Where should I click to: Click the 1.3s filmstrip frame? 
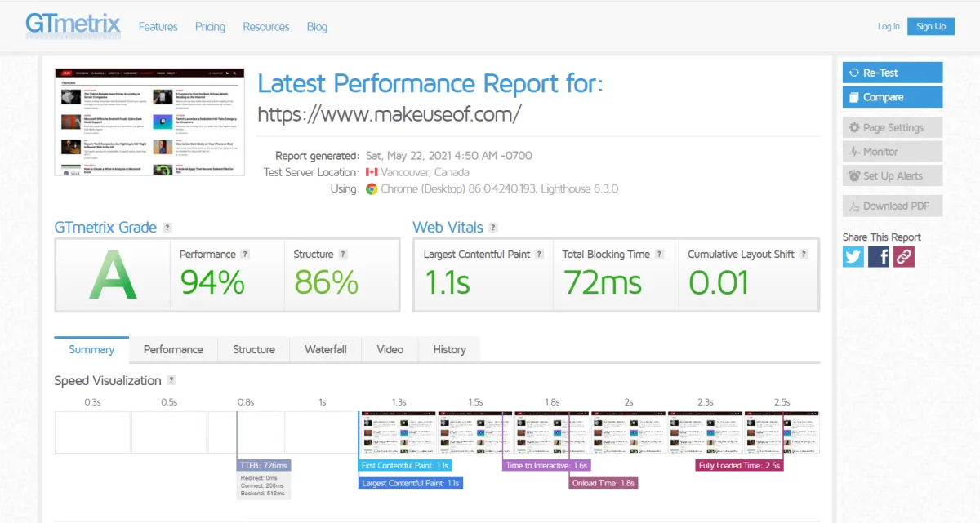click(399, 432)
